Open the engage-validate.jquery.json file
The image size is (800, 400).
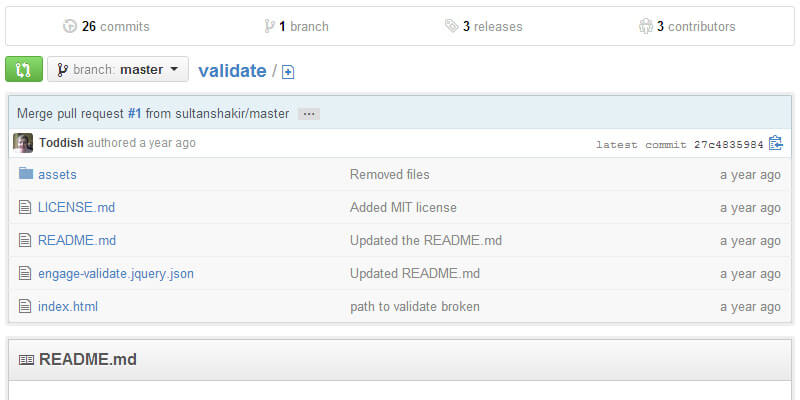coord(115,273)
